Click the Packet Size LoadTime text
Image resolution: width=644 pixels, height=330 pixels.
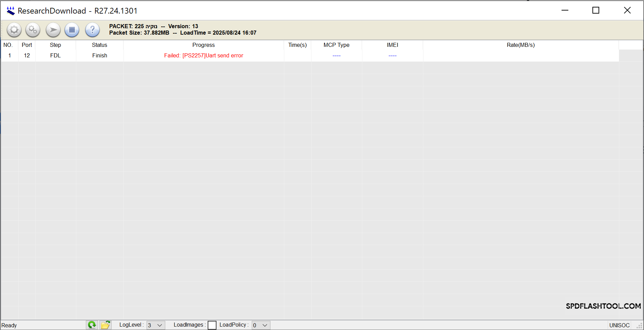(183, 33)
